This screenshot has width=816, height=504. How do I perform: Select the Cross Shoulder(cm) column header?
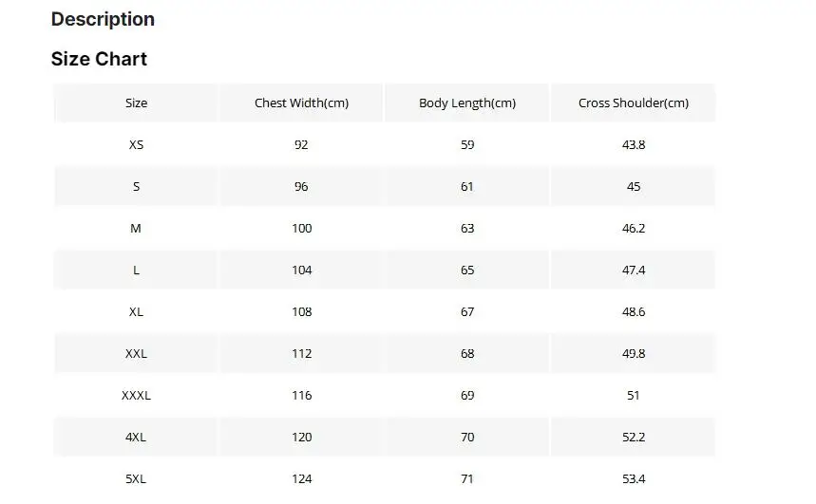(634, 103)
